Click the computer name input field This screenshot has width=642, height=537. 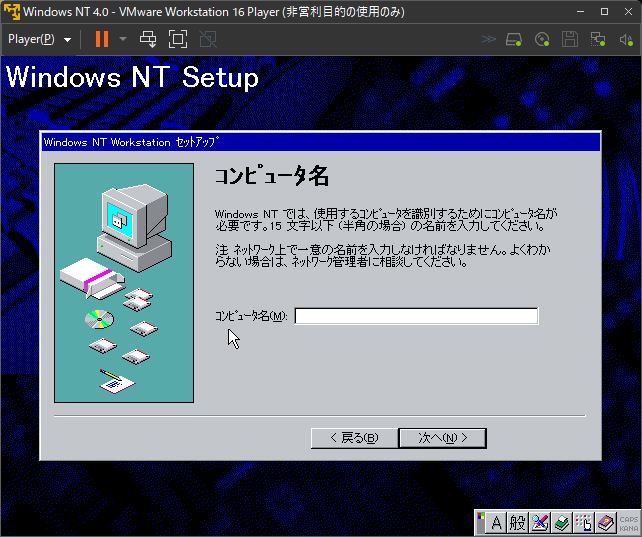coord(416,316)
